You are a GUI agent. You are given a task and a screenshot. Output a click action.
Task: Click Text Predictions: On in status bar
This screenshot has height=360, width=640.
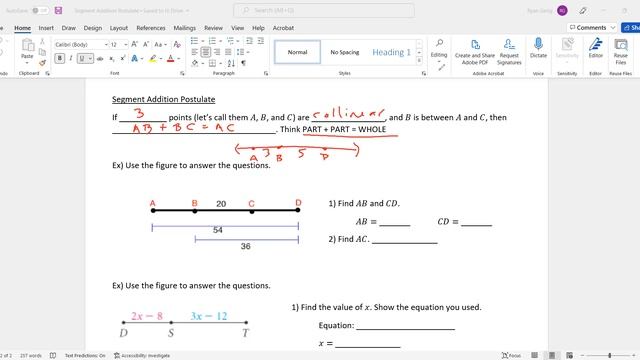click(x=85, y=356)
